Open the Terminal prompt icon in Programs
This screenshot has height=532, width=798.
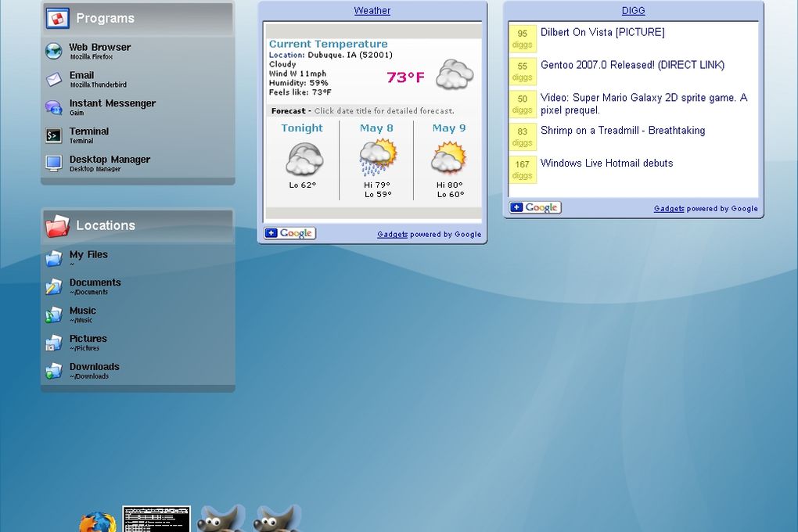53,135
